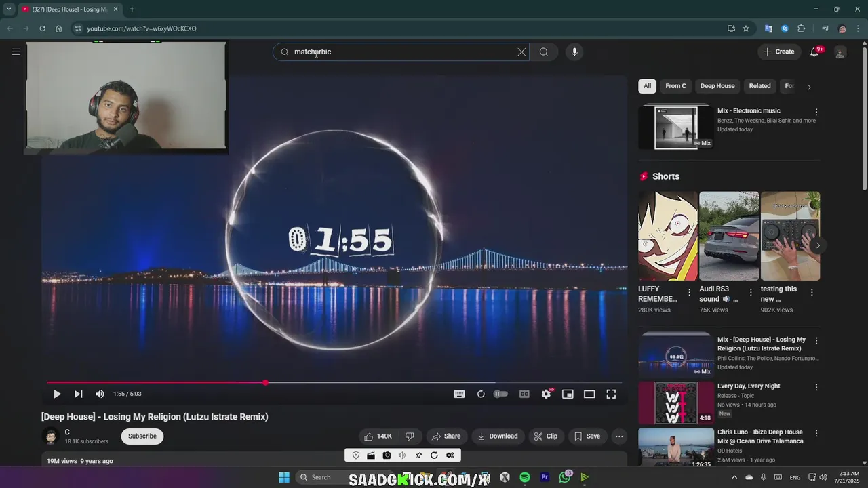Enter full screen on the video
This screenshot has height=488, width=868.
pos(611,394)
